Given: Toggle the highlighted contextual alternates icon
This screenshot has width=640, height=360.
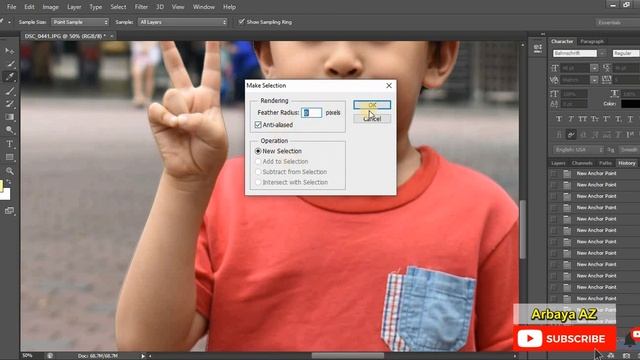Looking at the screenshot, I should pos(571,134).
